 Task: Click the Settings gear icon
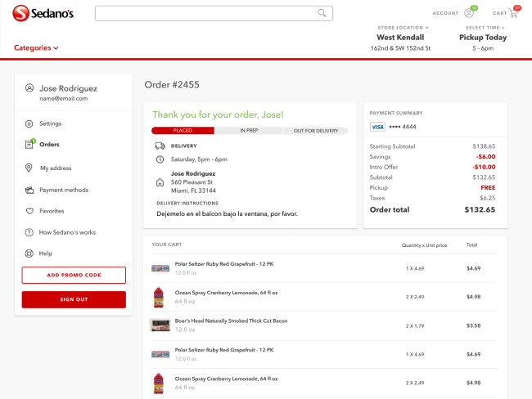29,123
